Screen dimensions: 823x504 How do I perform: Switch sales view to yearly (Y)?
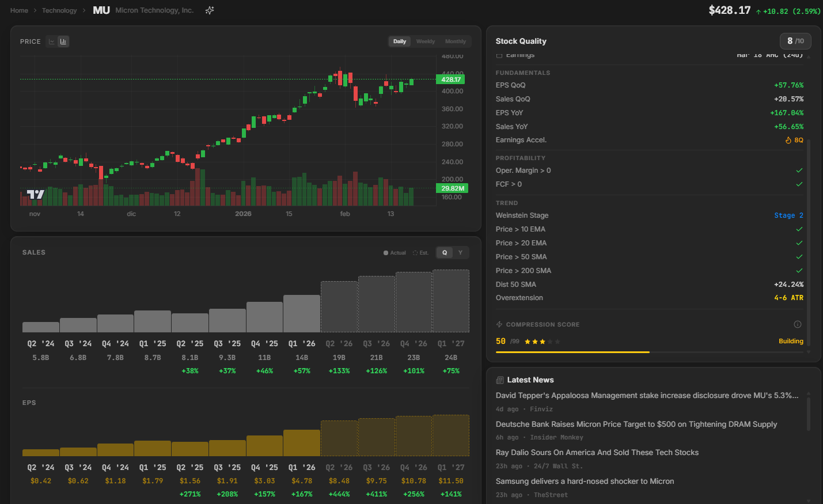tap(460, 253)
